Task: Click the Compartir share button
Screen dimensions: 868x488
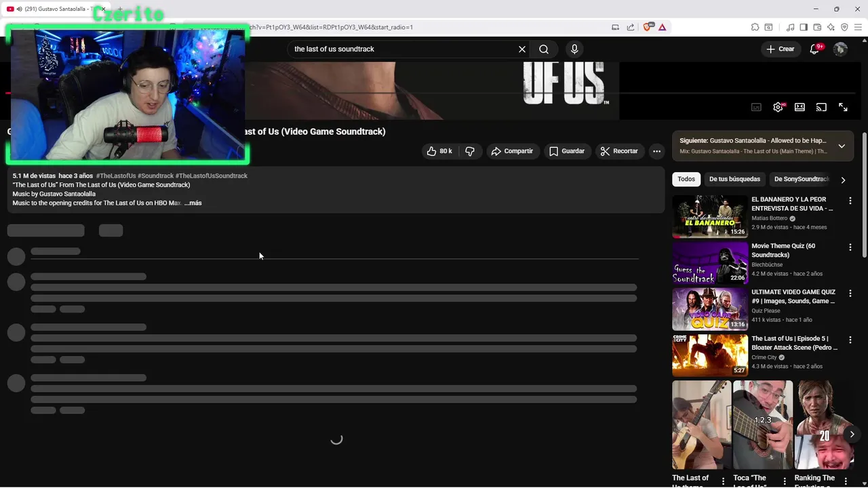Action: 512,151
